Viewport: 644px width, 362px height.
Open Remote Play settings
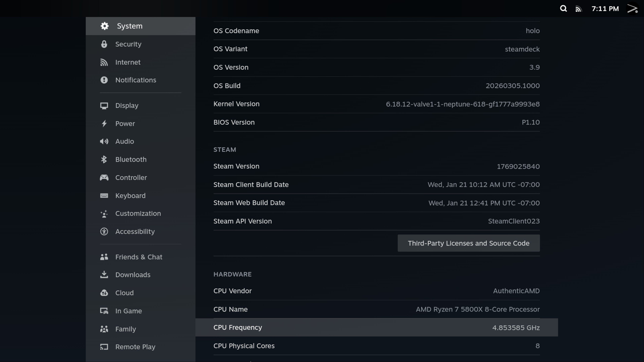(x=135, y=347)
